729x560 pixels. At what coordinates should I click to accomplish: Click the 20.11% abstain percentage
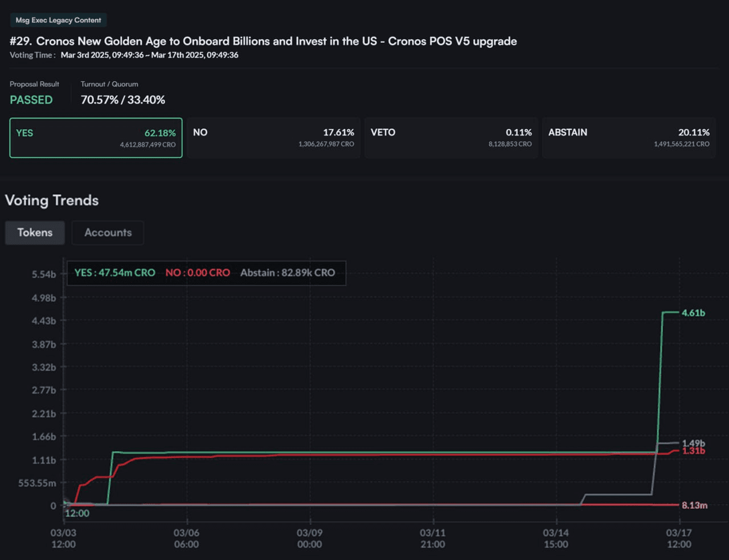point(694,132)
